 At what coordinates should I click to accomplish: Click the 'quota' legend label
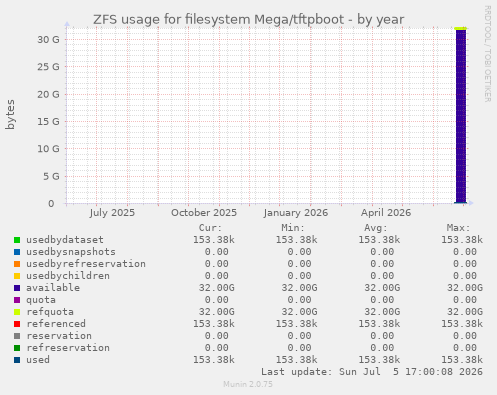point(41,300)
